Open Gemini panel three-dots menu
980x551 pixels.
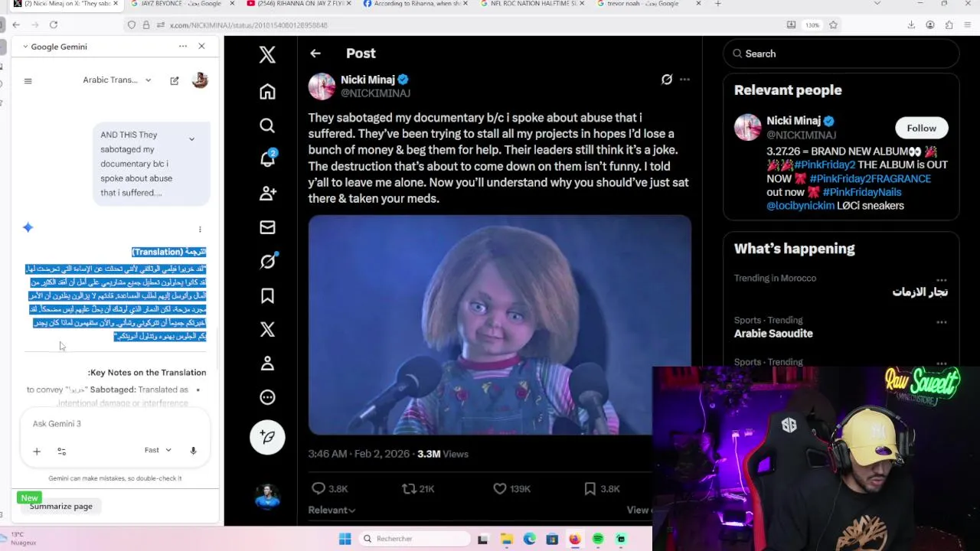click(x=183, y=47)
